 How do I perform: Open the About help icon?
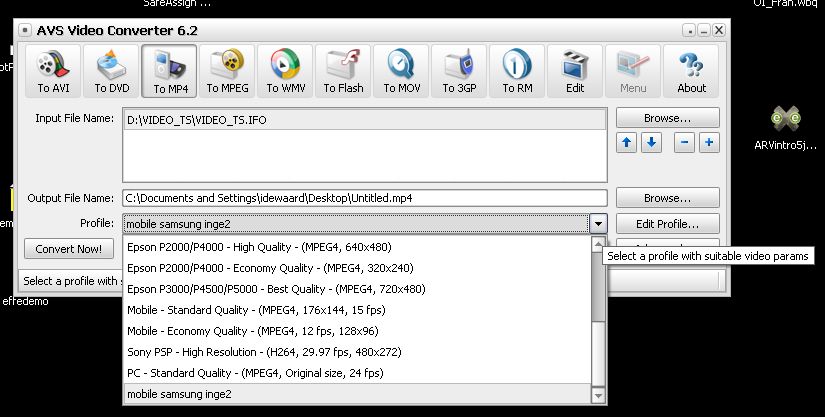[691, 71]
